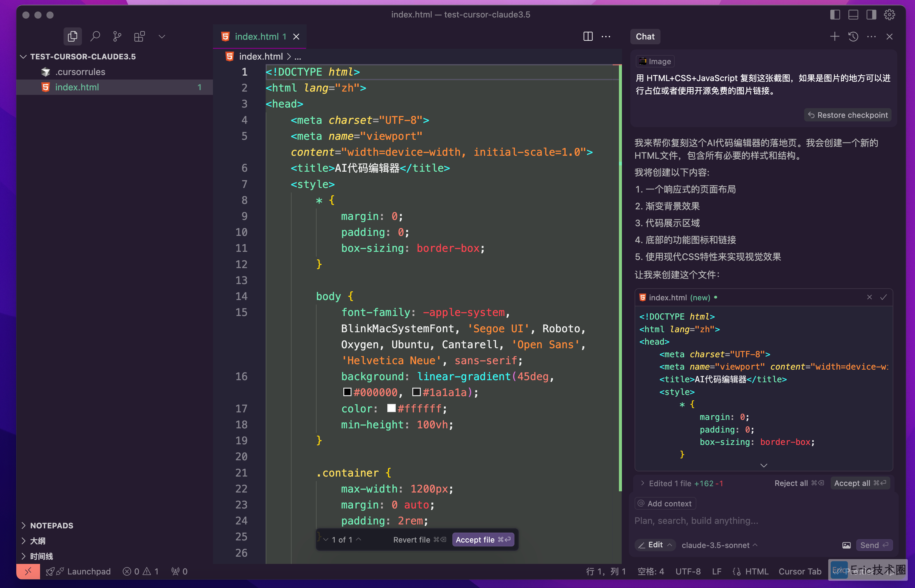Attach an image to the chat
Image resolution: width=915 pixels, height=588 pixels.
pos(846,545)
